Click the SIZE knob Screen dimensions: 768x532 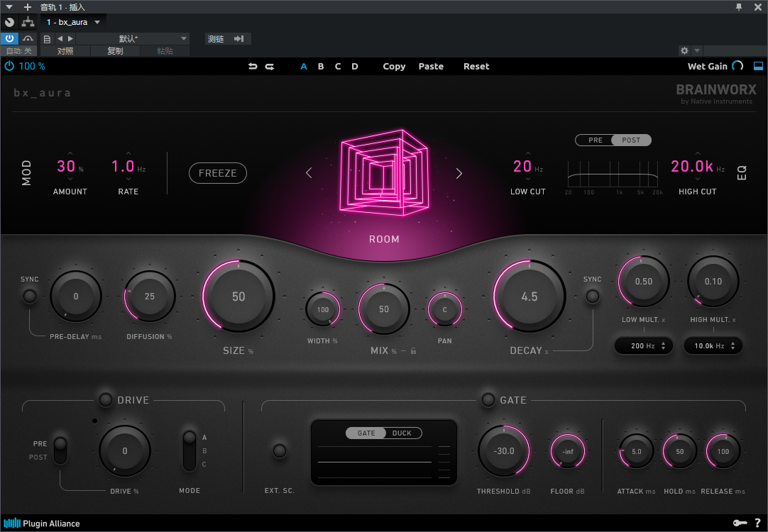coord(238,296)
